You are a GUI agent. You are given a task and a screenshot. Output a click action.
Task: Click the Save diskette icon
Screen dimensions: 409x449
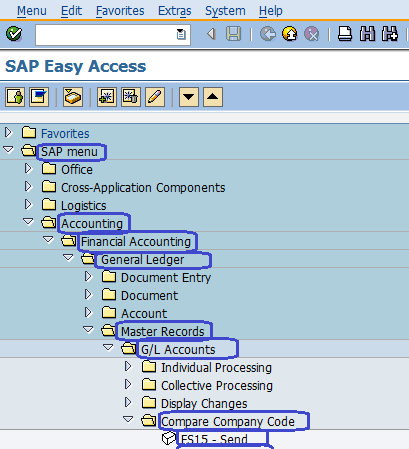233,34
